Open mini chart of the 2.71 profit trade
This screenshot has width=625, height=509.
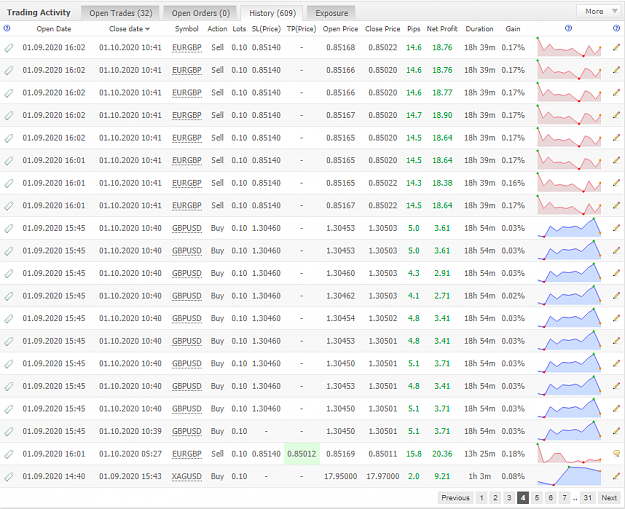[x=569, y=296]
